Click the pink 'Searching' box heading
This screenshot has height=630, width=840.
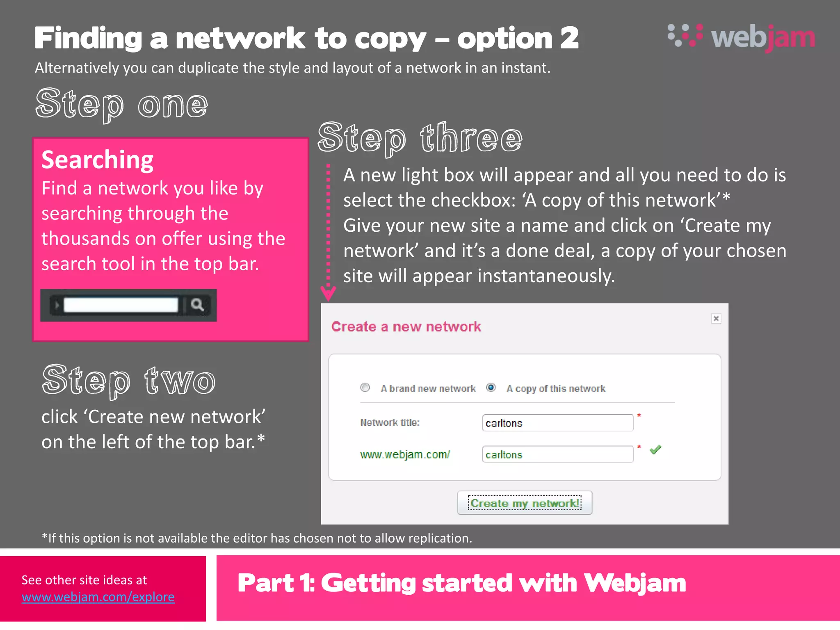[98, 160]
